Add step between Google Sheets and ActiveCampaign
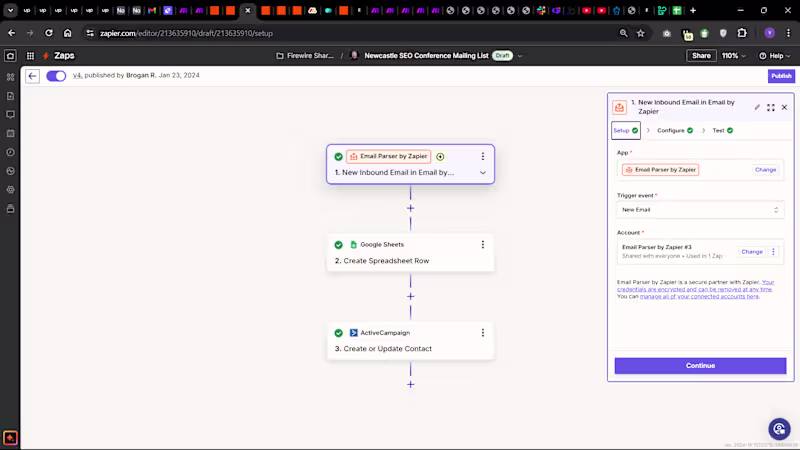 point(410,296)
